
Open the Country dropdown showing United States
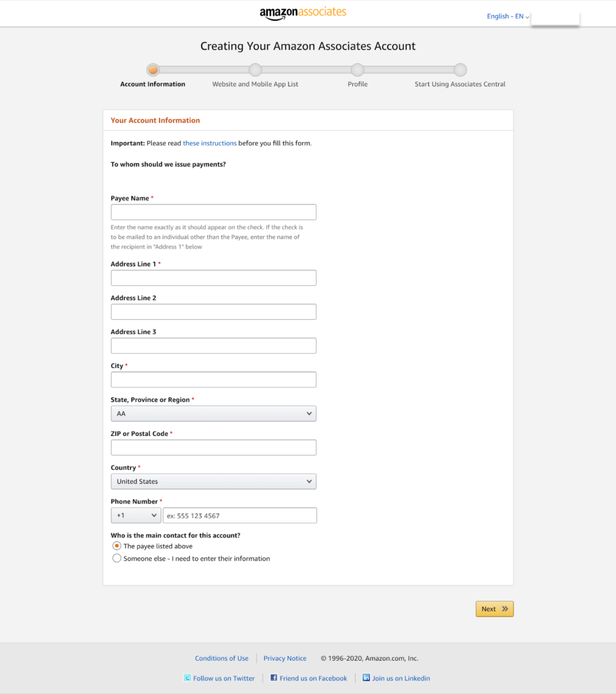coord(213,481)
